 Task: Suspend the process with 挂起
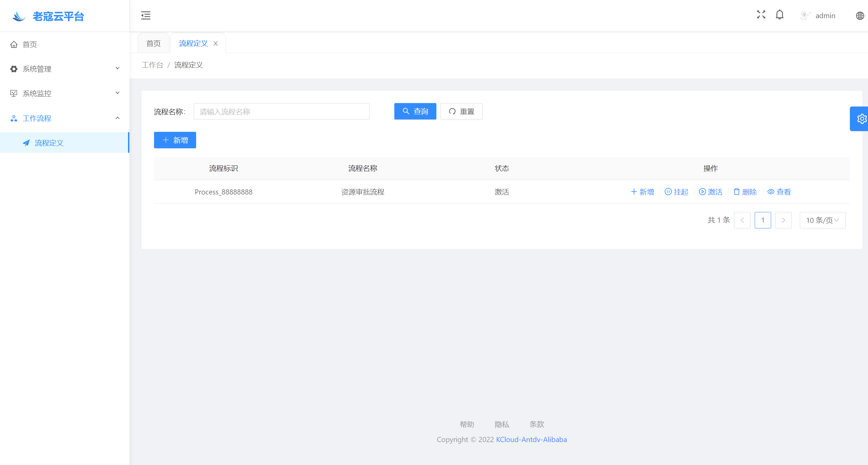(x=677, y=192)
